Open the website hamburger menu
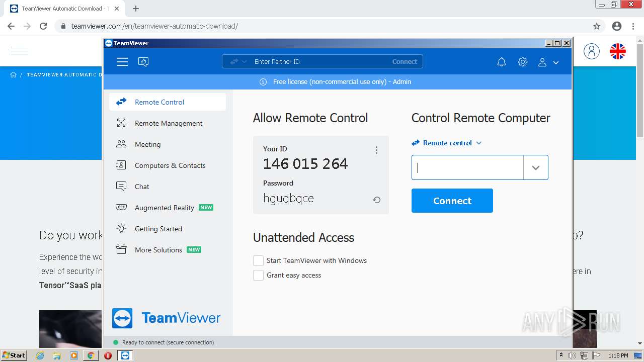Screen dimensions: 644x362 [x=20, y=51]
